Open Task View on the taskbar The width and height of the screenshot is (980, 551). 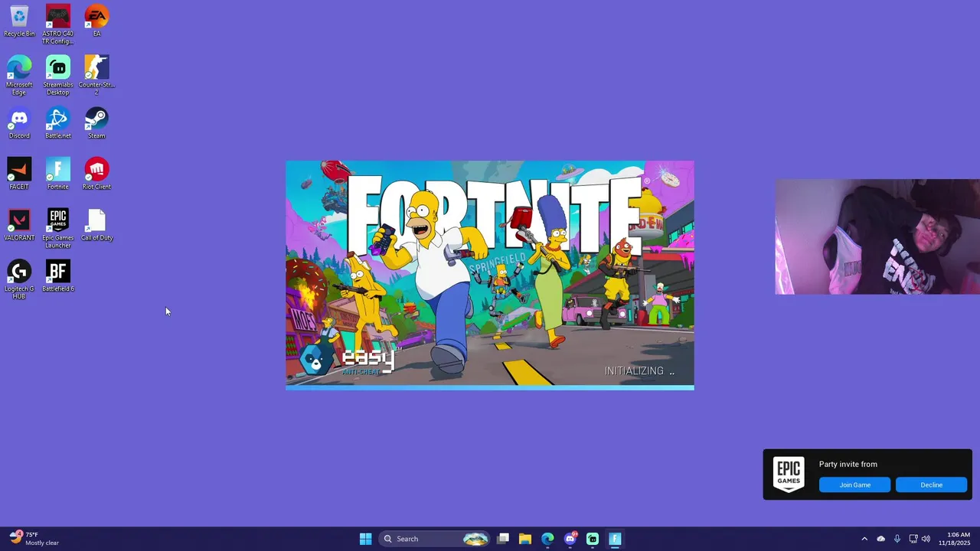coord(503,539)
